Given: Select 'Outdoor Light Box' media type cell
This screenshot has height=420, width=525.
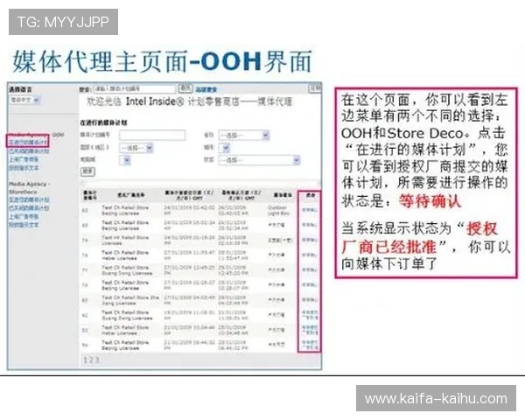Looking at the screenshot, I should [x=277, y=210].
